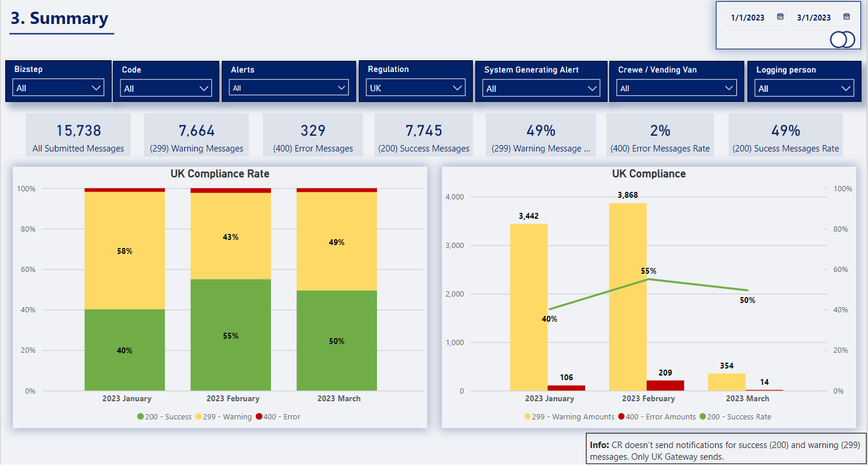
Task: Click the 3,442 warning bar for January
Action: coord(529,307)
